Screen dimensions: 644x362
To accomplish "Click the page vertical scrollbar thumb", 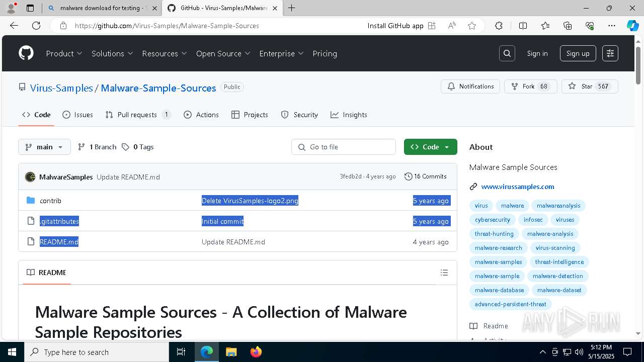I will (x=638, y=66).
